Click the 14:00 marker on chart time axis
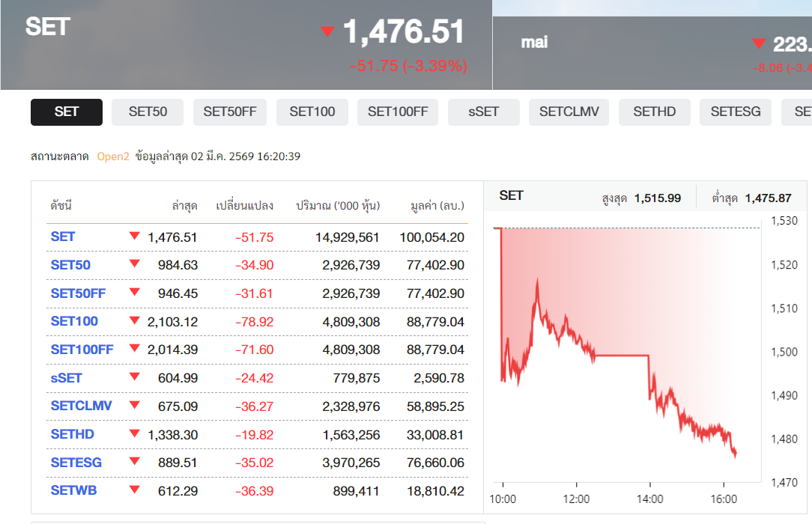The image size is (812, 524). coord(649,499)
